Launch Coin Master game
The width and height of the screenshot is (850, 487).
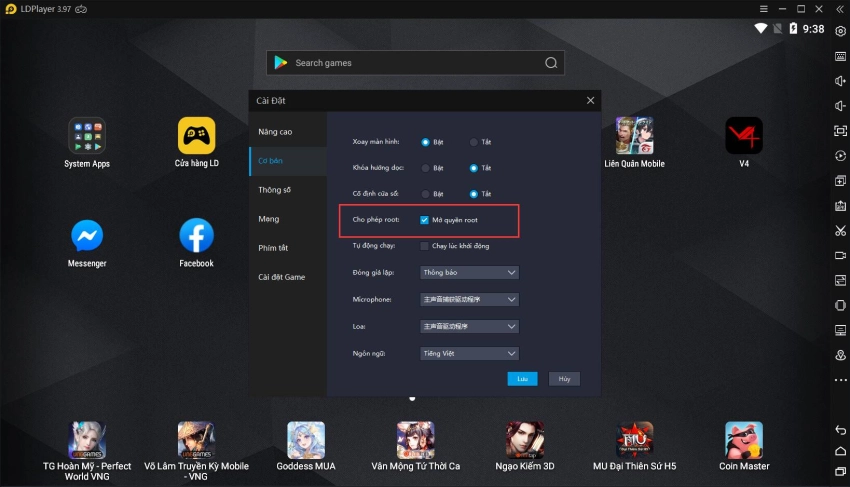744,440
